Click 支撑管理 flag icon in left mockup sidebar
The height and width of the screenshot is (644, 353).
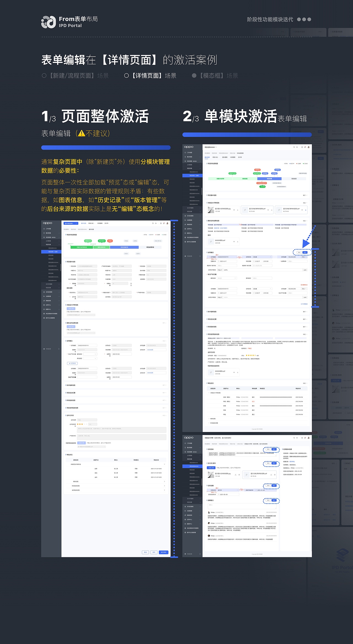(x=44, y=296)
